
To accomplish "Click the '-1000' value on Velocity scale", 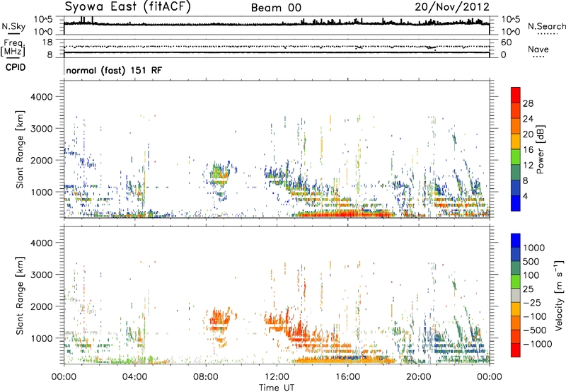I will point(538,344).
